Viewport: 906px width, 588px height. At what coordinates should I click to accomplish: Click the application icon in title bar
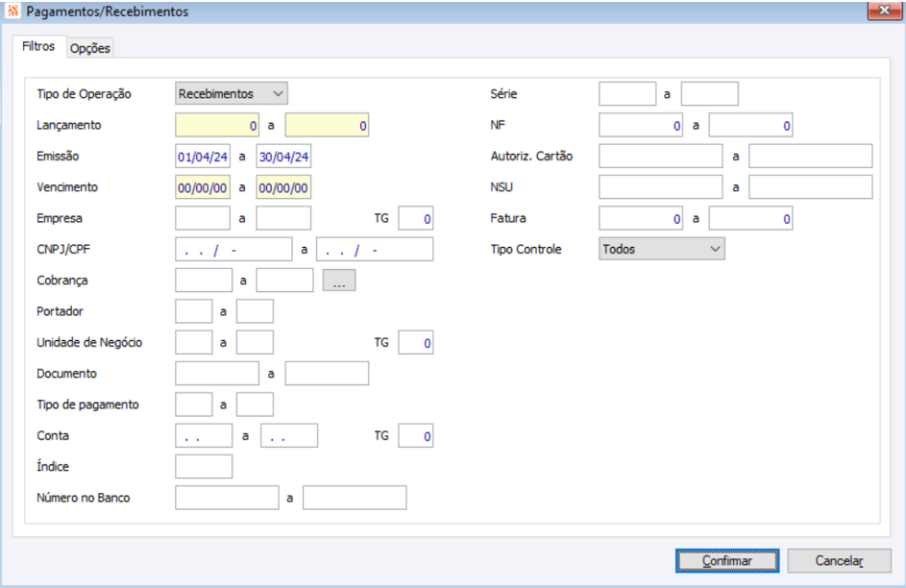(x=12, y=11)
